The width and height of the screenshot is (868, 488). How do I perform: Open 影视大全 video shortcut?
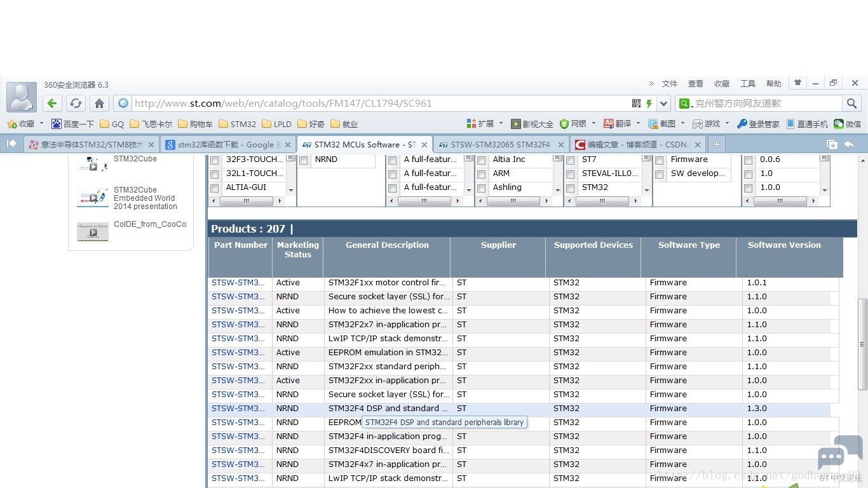pyautogui.click(x=532, y=124)
